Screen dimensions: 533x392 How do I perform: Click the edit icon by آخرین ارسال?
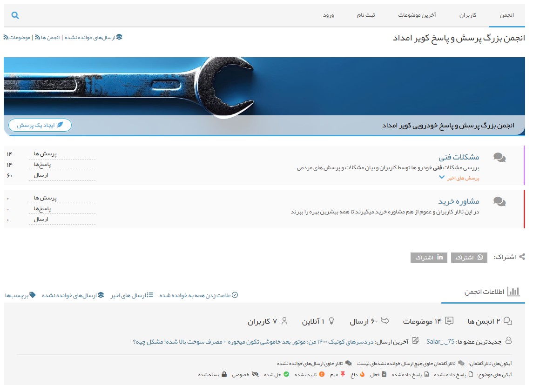(415, 340)
